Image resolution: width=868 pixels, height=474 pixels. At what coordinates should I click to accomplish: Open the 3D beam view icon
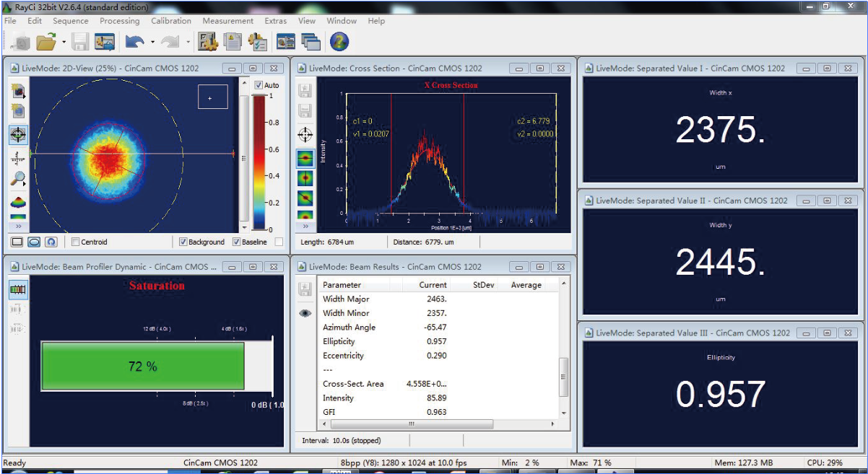click(x=18, y=202)
